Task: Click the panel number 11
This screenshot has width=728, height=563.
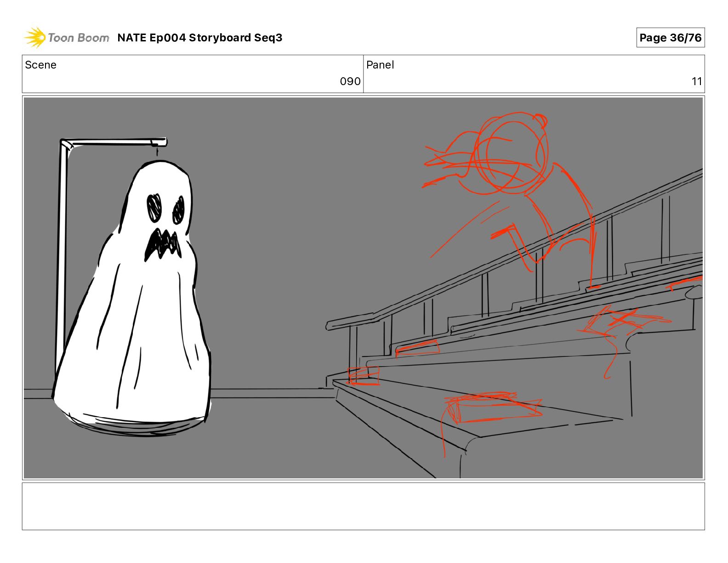Action: click(696, 81)
